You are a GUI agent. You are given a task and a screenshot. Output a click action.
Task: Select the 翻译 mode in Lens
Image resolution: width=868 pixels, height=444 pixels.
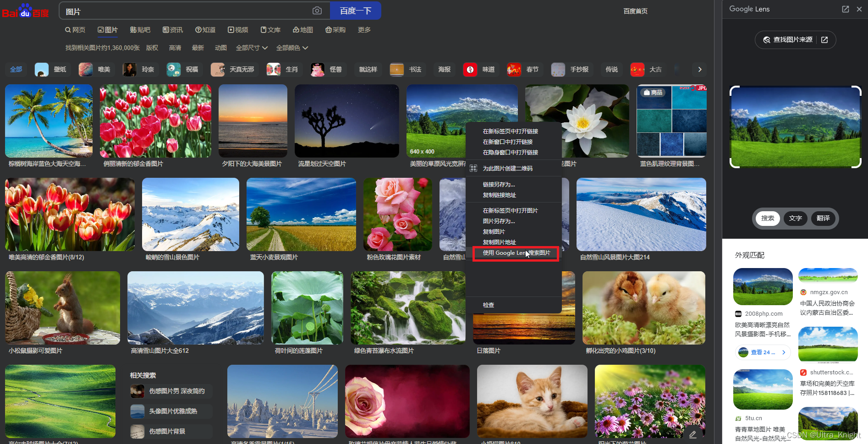(x=823, y=219)
